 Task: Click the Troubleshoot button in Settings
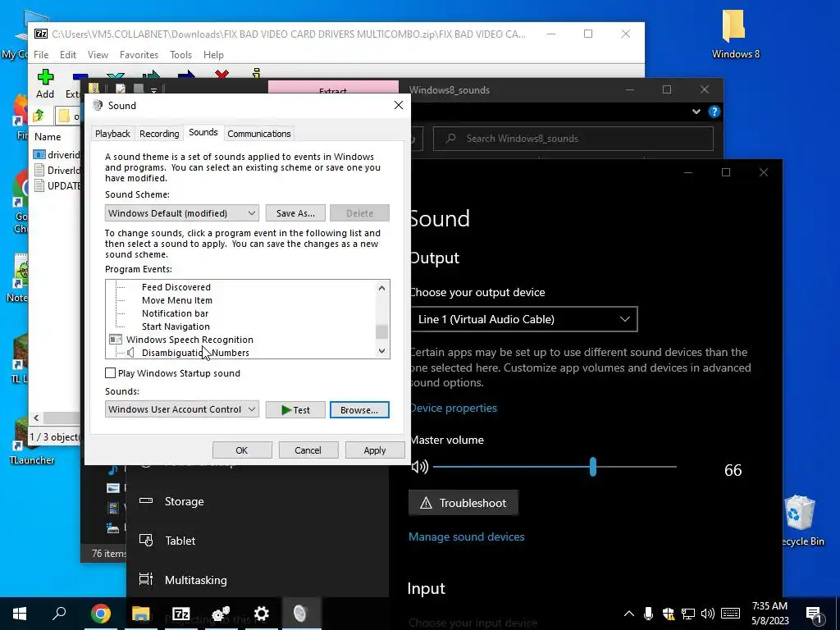coord(463,503)
